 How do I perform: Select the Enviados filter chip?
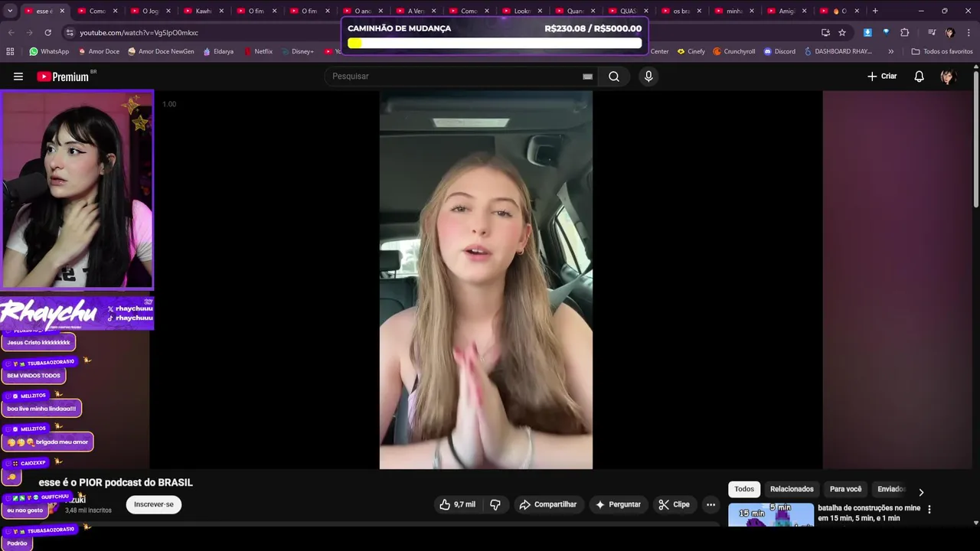[891, 489]
